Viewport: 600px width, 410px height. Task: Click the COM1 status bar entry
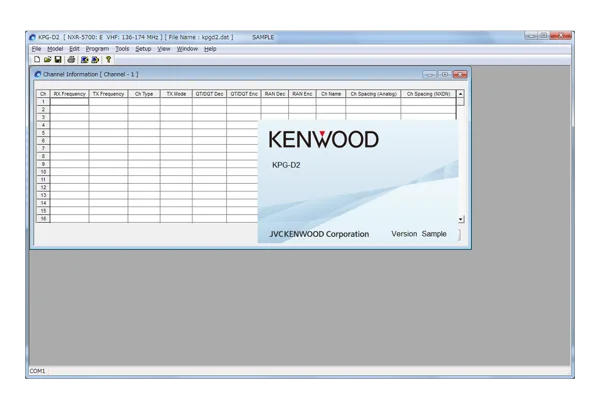[x=38, y=371]
